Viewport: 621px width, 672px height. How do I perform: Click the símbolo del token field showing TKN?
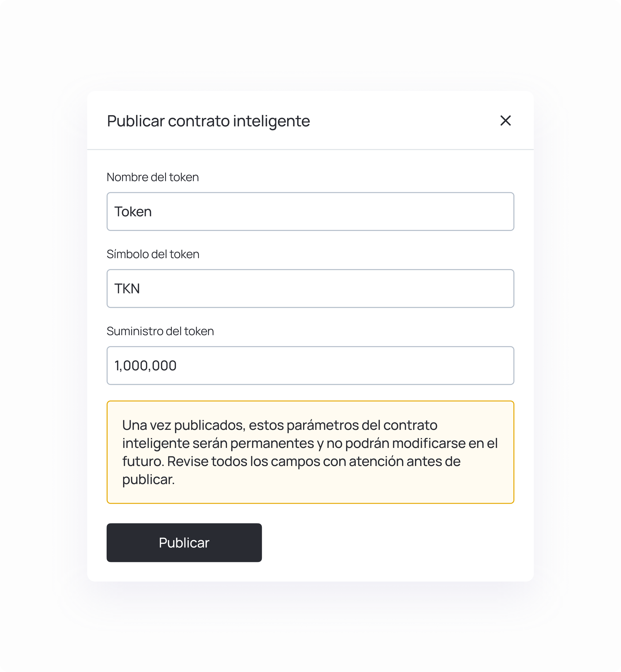coord(310,288)
